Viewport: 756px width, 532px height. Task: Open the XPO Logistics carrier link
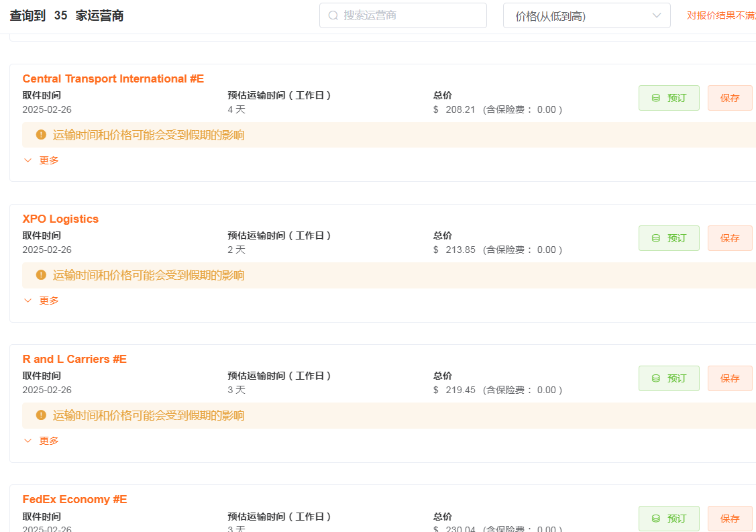coord(61,219)
